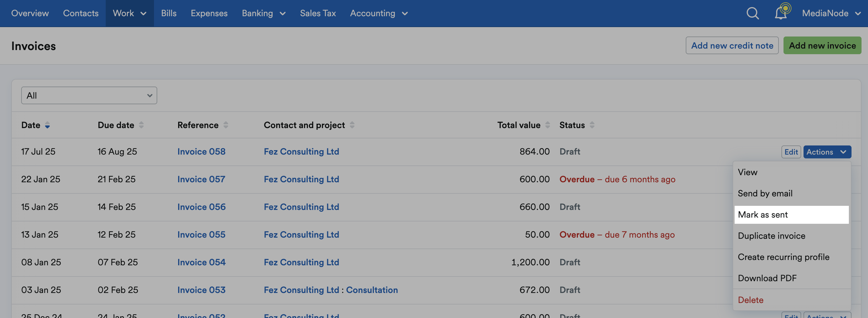Choose Delete in the Actions menu
Screen dimensions: 868x318
751,300
